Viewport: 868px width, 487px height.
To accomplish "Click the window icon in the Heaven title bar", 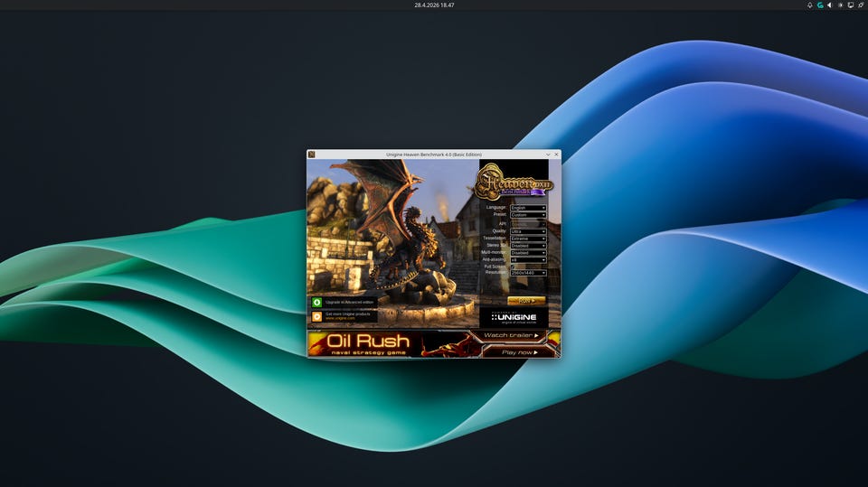I will click(312, 155).
